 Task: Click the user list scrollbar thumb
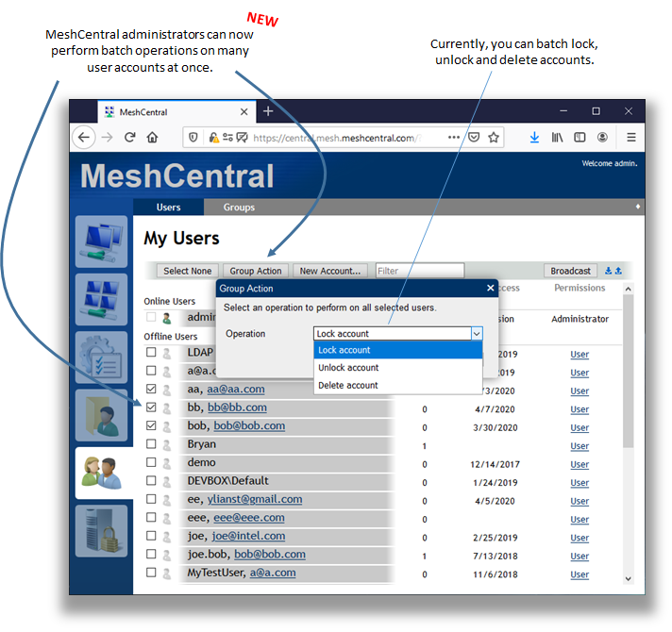coord(628,371)
